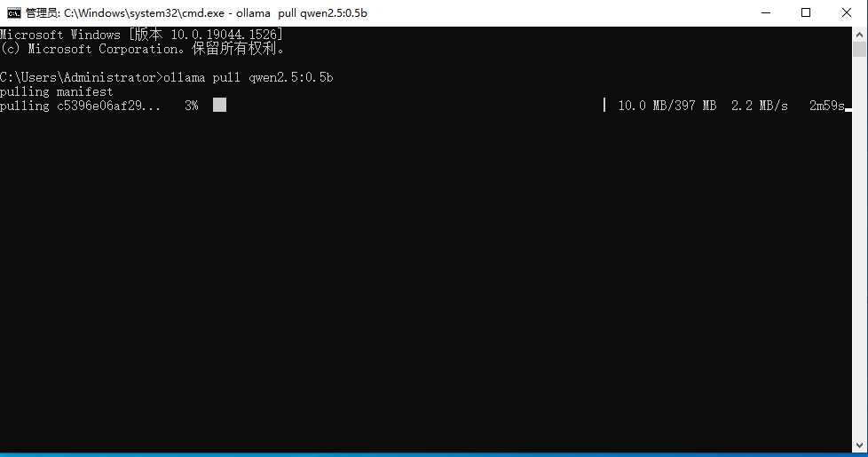Click the download progress bar block
Screen dimensions: 868x457
click(x=220, y=105)
